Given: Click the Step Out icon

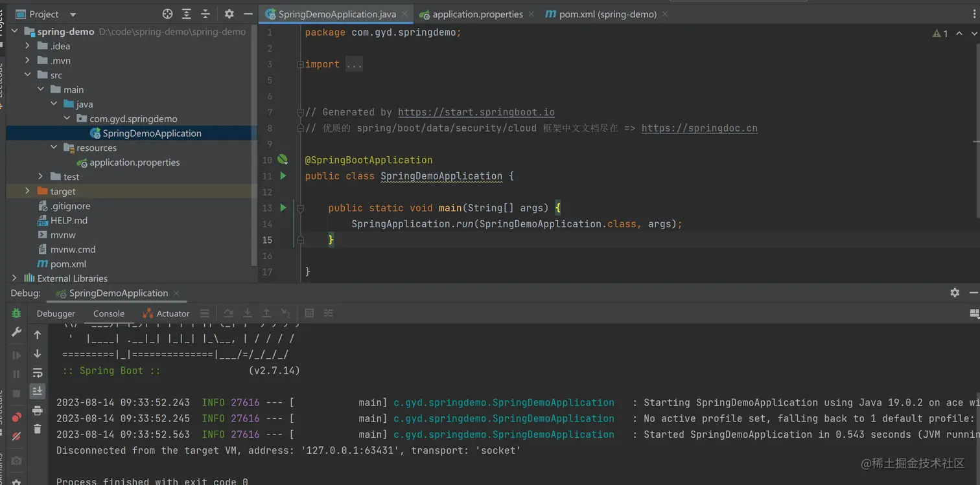Looking at the screenshot, I should click(266, 313).
